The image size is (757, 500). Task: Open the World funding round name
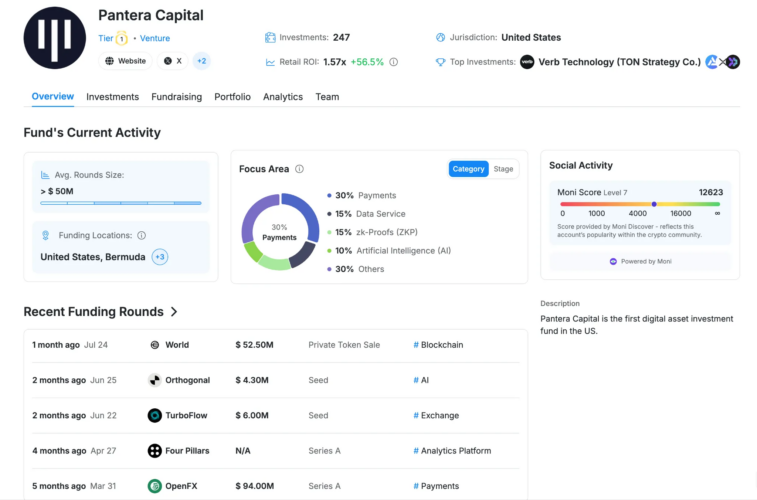177,345
